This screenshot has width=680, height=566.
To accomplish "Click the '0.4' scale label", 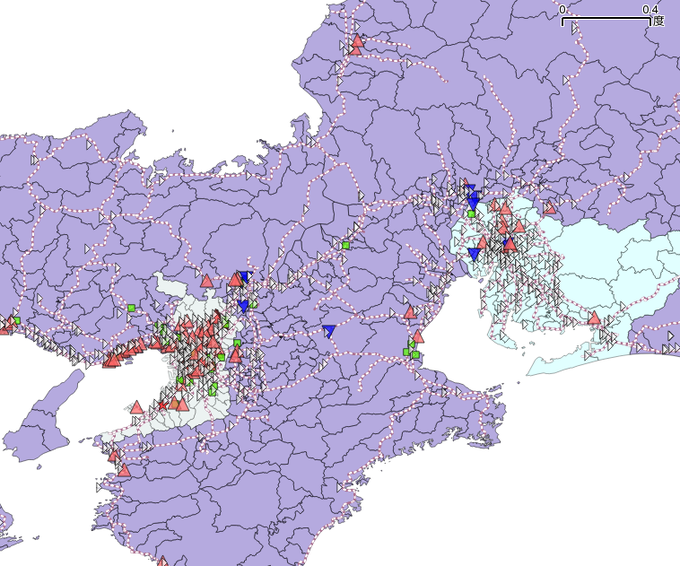I will tap(651, 10).
